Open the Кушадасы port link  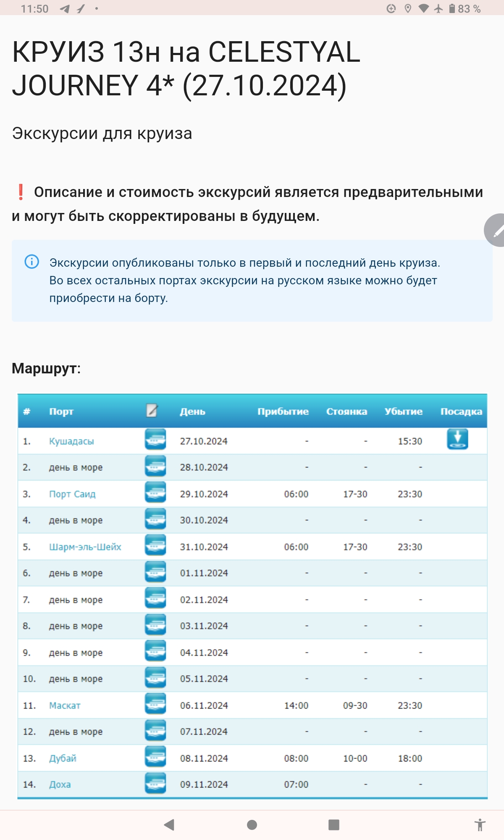[71, 441]
